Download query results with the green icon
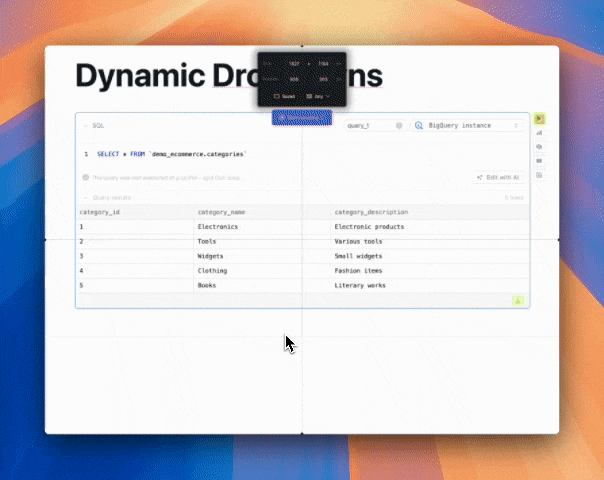604x480 pixels. pos(518,301)
